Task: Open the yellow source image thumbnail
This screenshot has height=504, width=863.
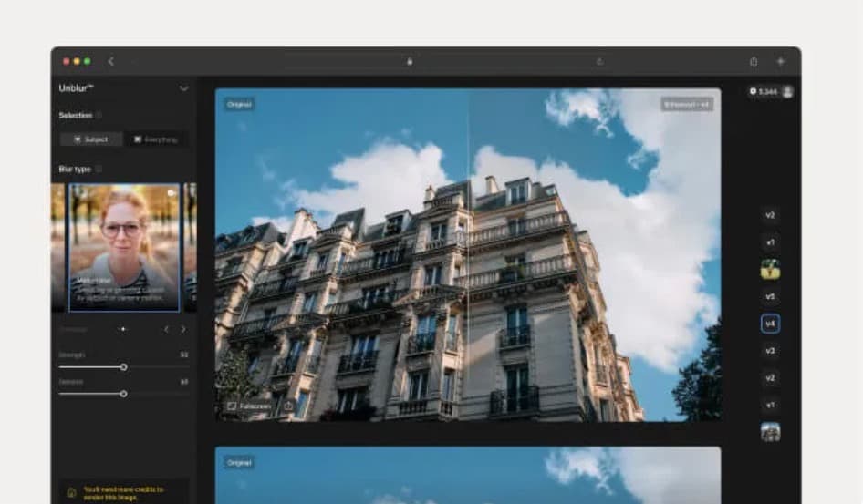Action: (x=770, y=269)
